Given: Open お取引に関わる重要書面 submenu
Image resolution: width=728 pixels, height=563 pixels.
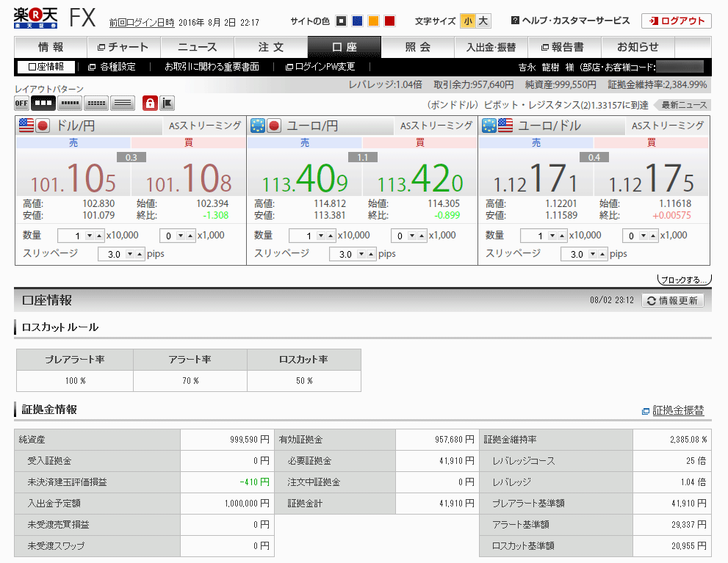Looking at the screenshot, I should [212, 67].
